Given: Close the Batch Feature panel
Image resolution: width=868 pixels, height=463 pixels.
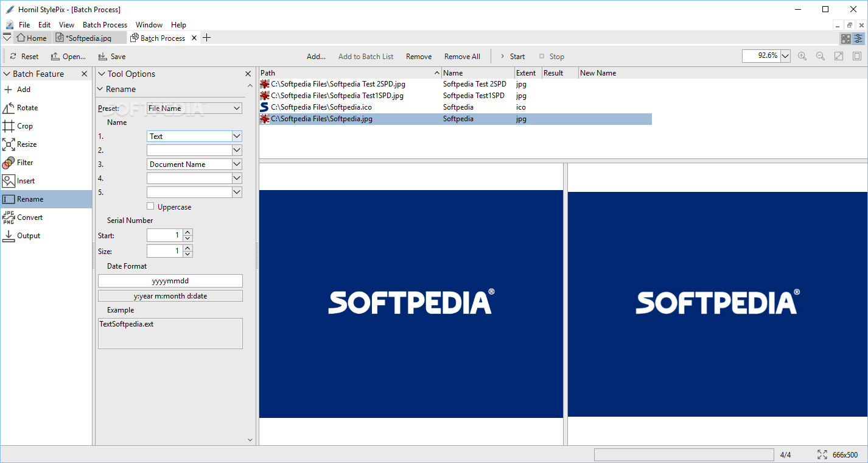Looking at the screenshot, I should [x=85, y=74].
